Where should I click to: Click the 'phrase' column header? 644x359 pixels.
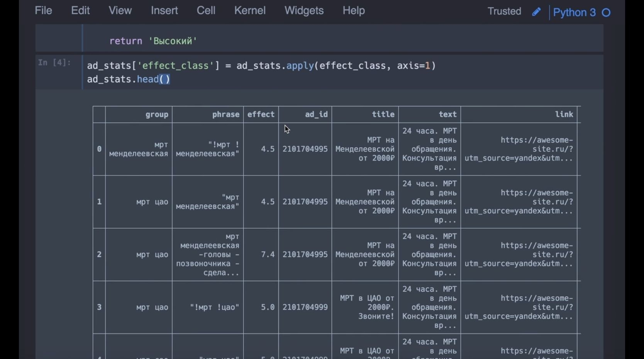226,114
